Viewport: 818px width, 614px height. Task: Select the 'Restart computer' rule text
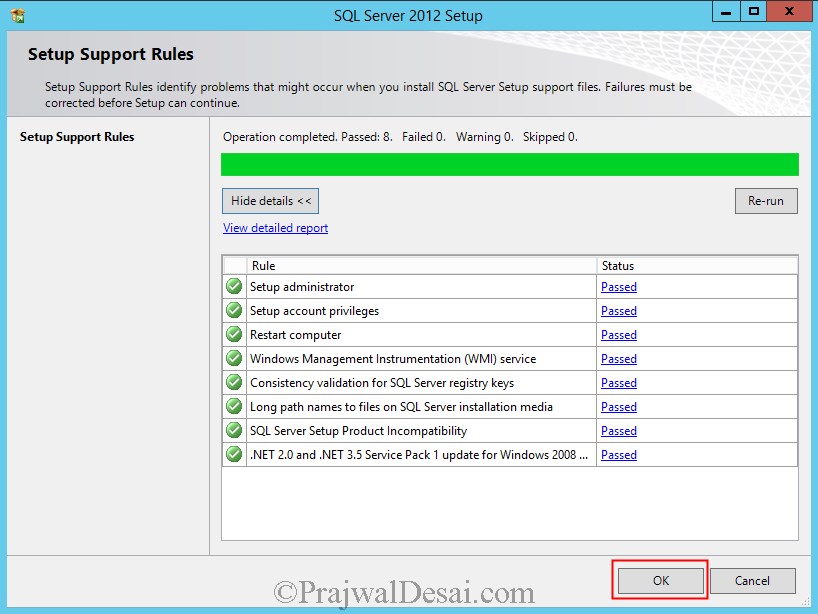pos(296,335)
